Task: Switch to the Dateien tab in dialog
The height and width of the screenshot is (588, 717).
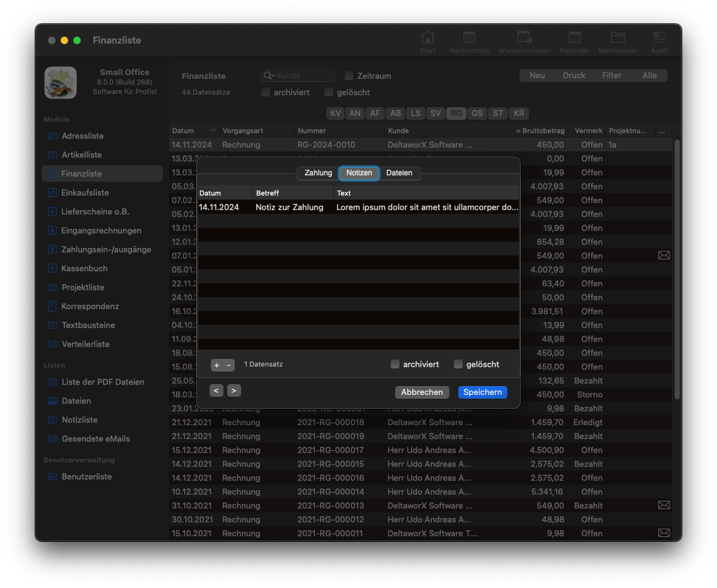Action: click(399, 173)
